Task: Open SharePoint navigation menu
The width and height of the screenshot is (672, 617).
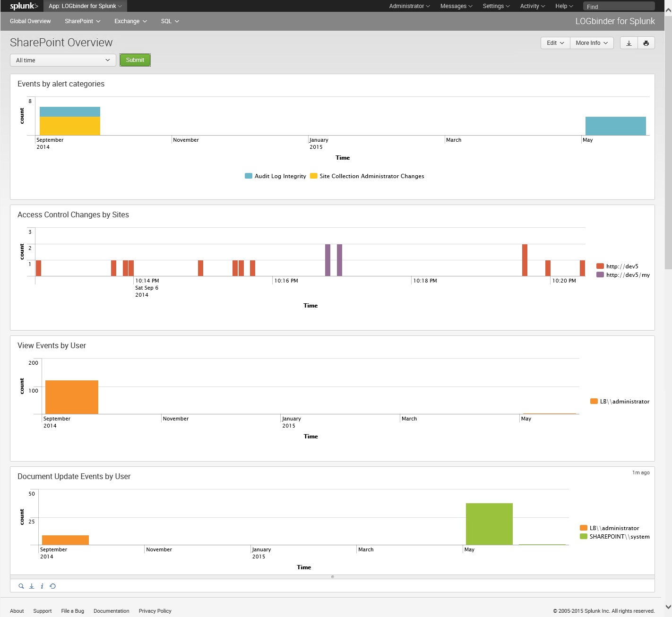Action: pos(83,21)
